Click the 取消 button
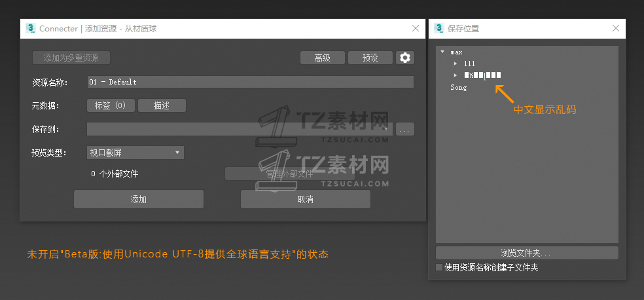Viewport: 644px width, 300px height. (306, 199)
